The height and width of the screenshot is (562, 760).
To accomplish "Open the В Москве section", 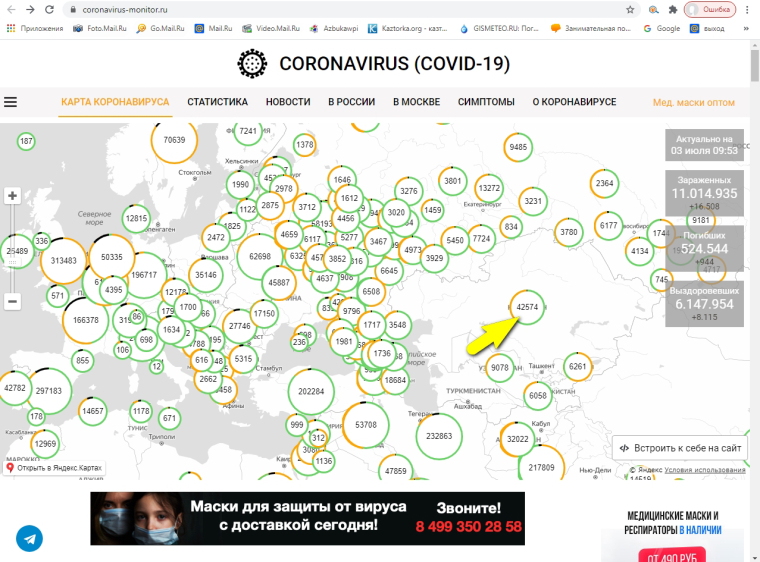I will [416, 102].
